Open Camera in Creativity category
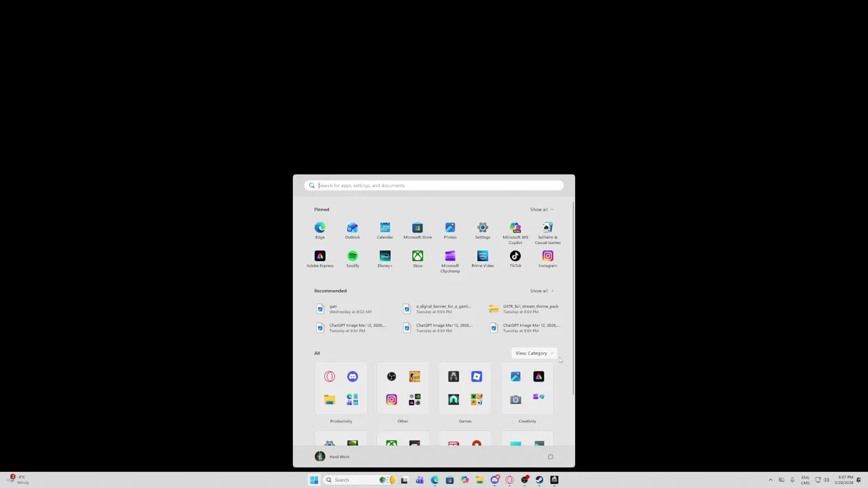Screen dimensions: 868x488 point(515,400)
